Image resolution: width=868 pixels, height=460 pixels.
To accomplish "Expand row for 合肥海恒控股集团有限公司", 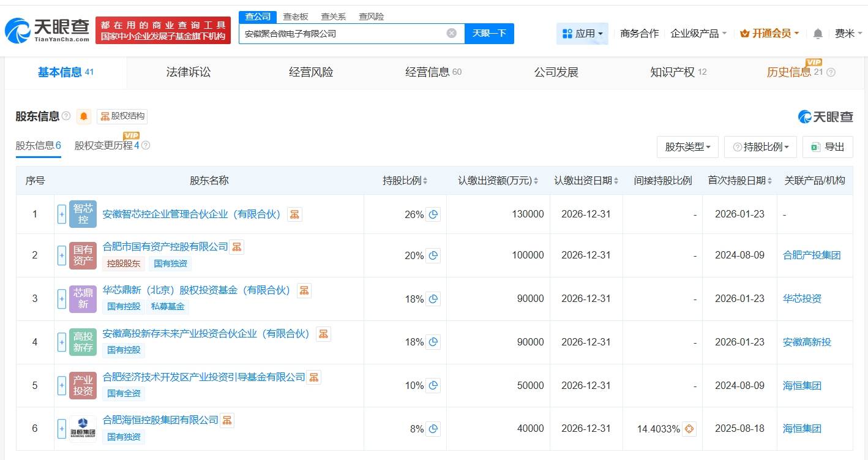I will [x=62, y=429].
